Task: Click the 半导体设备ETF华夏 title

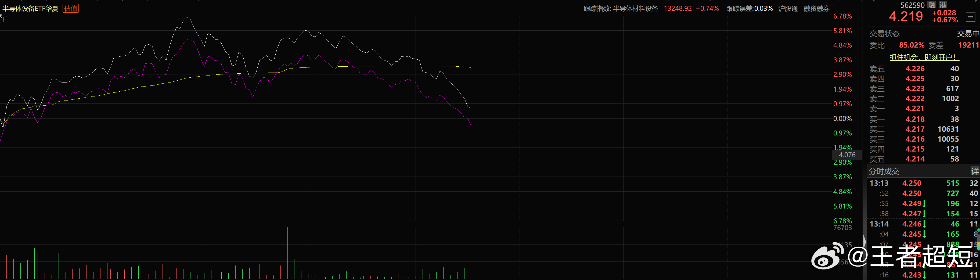Action: point(30,8)
